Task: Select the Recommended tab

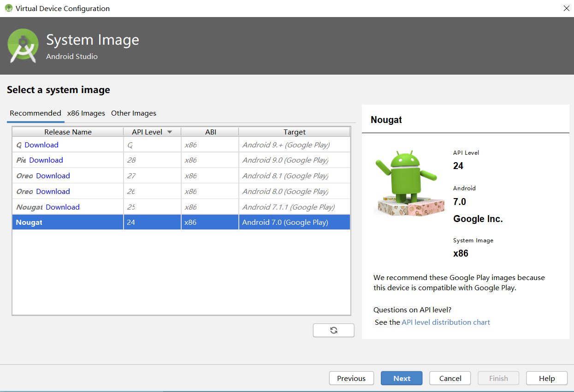Action: tap(36, 113)
